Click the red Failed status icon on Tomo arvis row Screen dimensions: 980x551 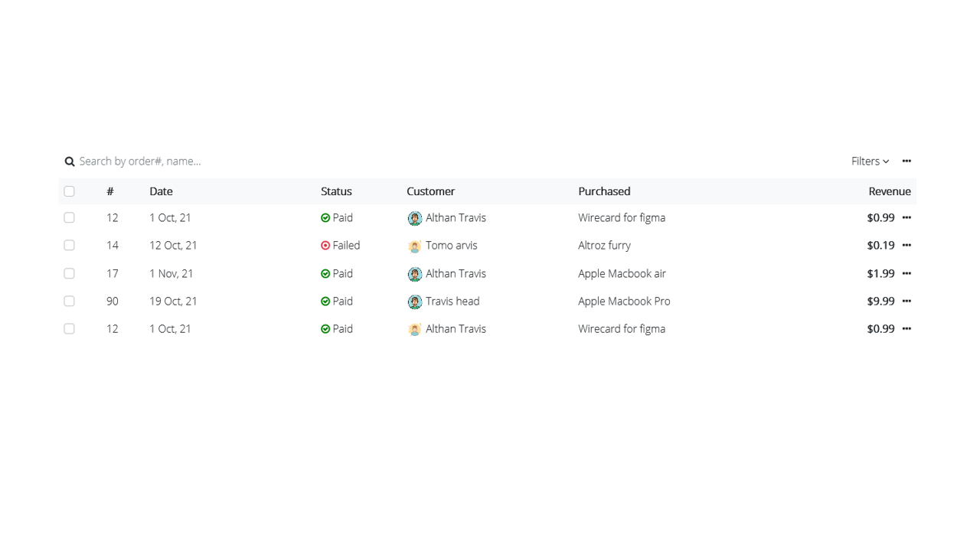[x=325, y=245]
